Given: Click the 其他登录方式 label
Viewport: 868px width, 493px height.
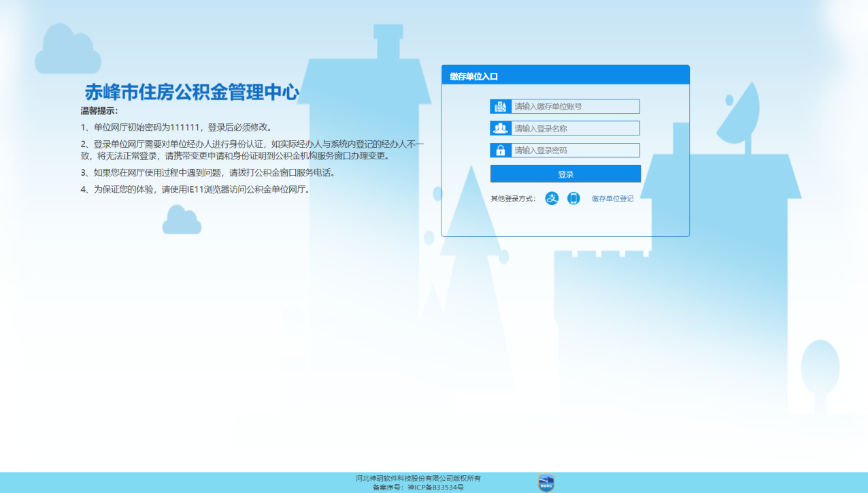Looking at the screenshot, I should point(513,199).
